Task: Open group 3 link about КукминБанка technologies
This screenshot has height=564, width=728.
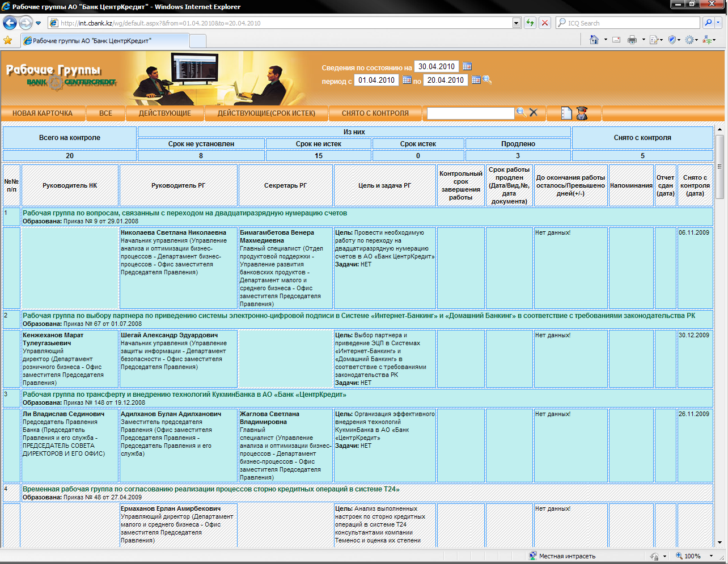Action: click(184, 395)
